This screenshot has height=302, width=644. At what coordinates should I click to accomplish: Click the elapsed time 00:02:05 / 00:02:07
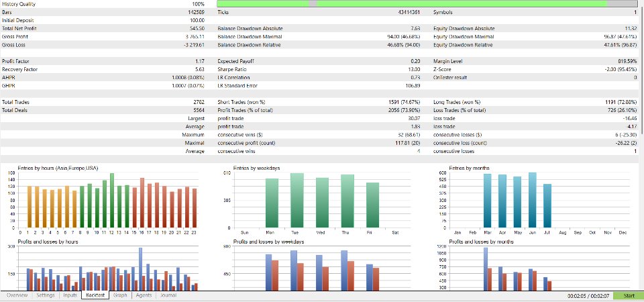point(588,296)
